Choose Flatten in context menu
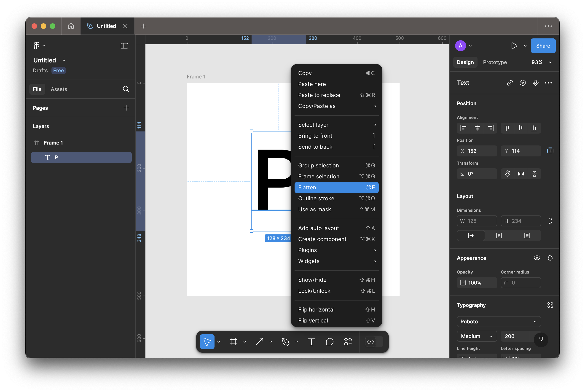 [x=336, y=188]
